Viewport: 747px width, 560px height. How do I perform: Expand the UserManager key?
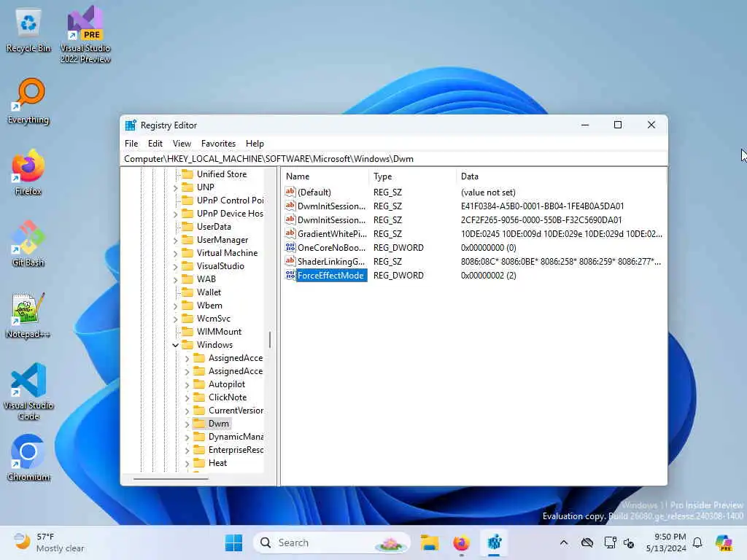click(175, 240)
